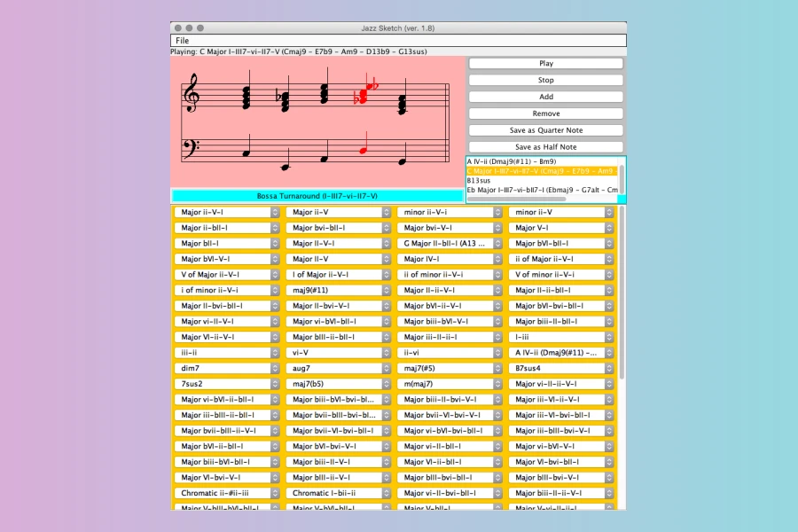Open Major ii-bII-I dropdown
The height and width of the screenshot is (532, 798).
[x=227, y=228]
